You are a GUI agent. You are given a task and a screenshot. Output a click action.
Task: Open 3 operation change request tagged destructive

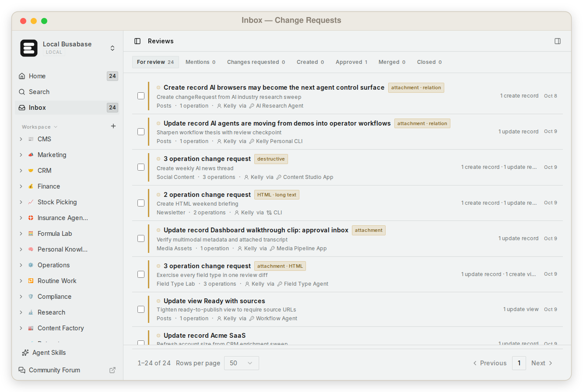[x=207, y=159]
